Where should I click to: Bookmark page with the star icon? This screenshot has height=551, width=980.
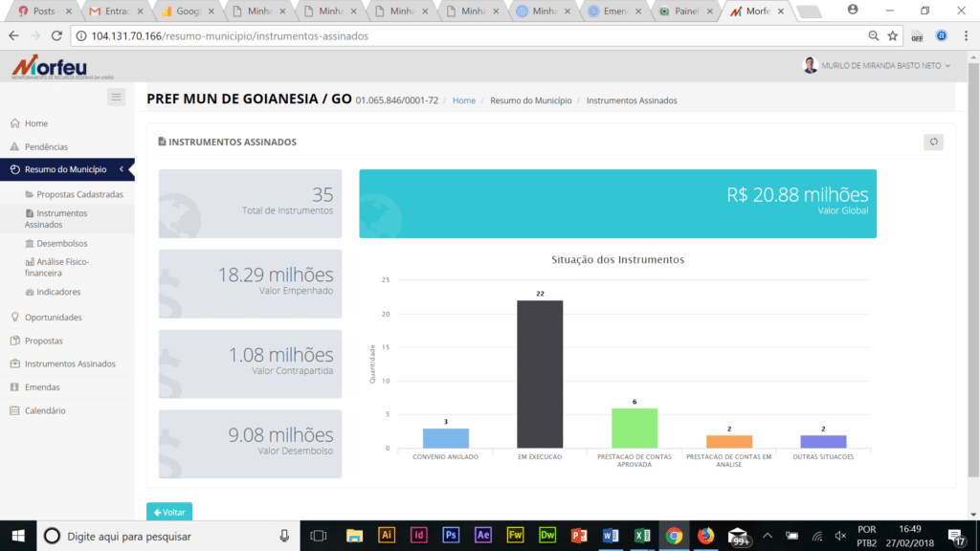click(x=893, y=35)
